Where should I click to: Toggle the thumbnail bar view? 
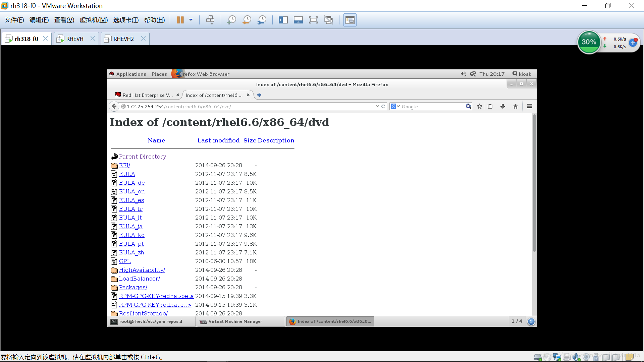(298, 20)
